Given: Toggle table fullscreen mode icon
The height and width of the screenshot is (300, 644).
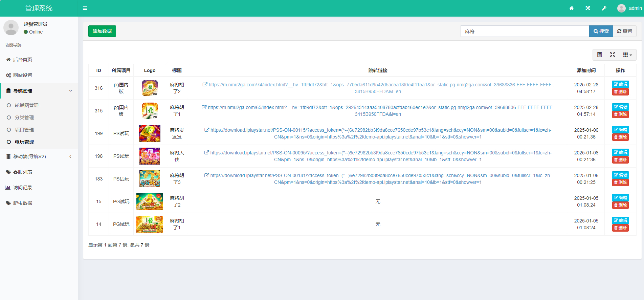Looking at the screenshot, I should [613, 55].
